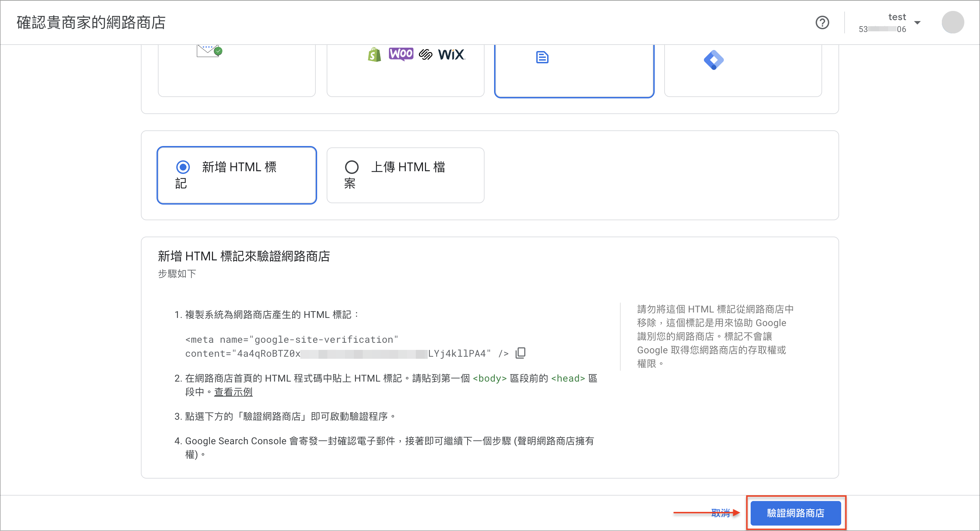Click the 取消 button
980x531 pixels.
click(721, 513)
